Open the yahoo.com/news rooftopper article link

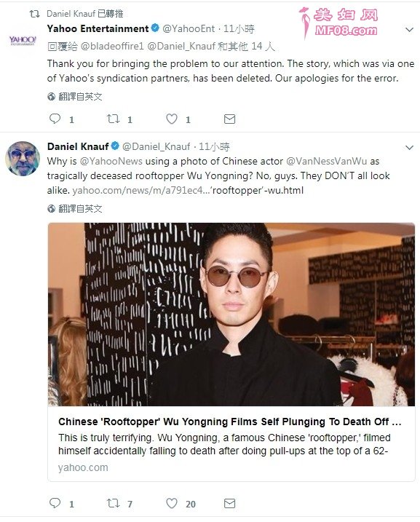coord(188,191)
